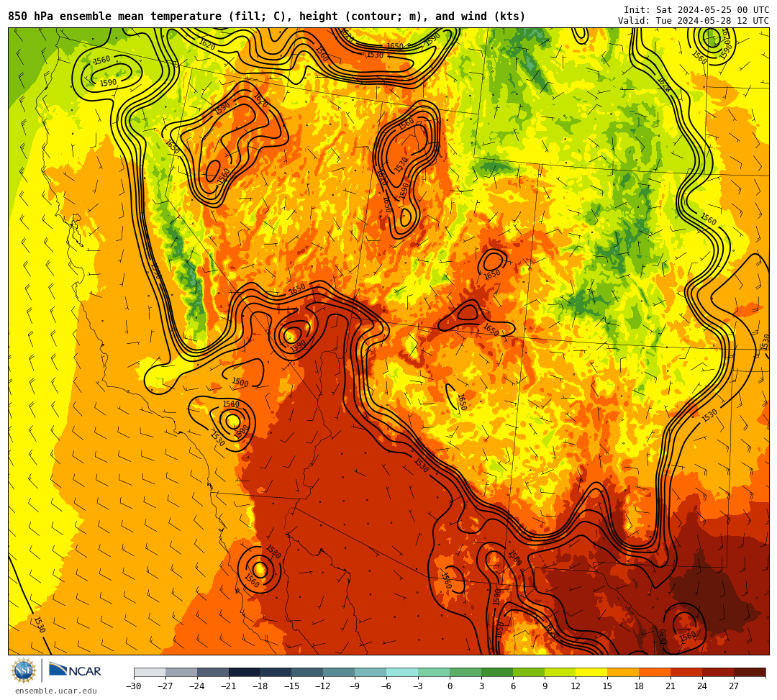The width and height of the screenshot is (777, 700).
Task: Click the -30 colorbar tick label
Action: pyautogui.click(x=134, y=686)
